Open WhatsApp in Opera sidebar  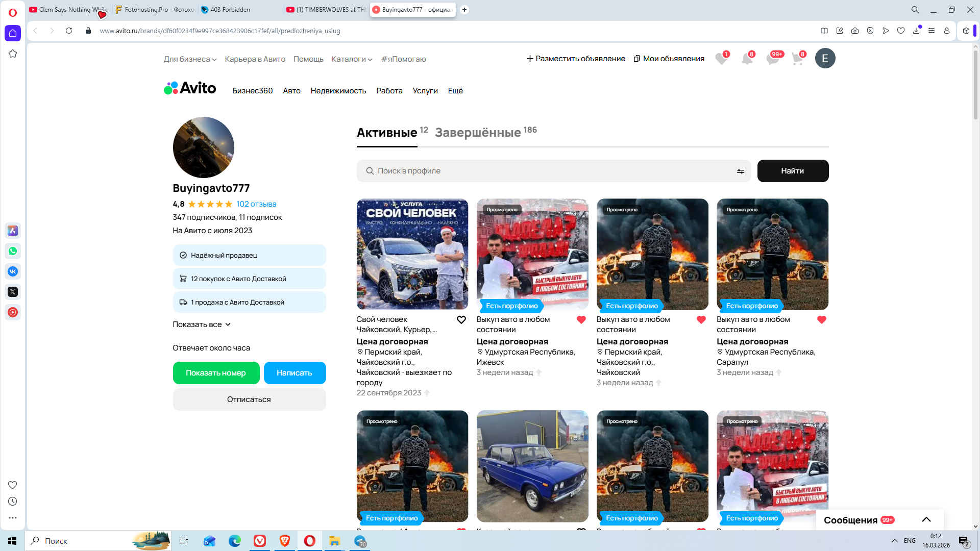click(13, 251)
